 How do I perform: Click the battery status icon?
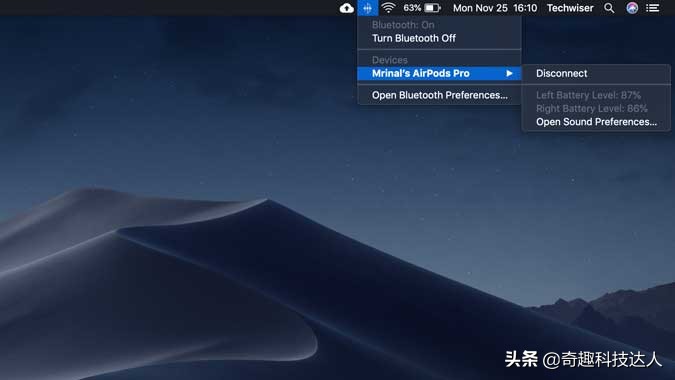pos(433,8)
